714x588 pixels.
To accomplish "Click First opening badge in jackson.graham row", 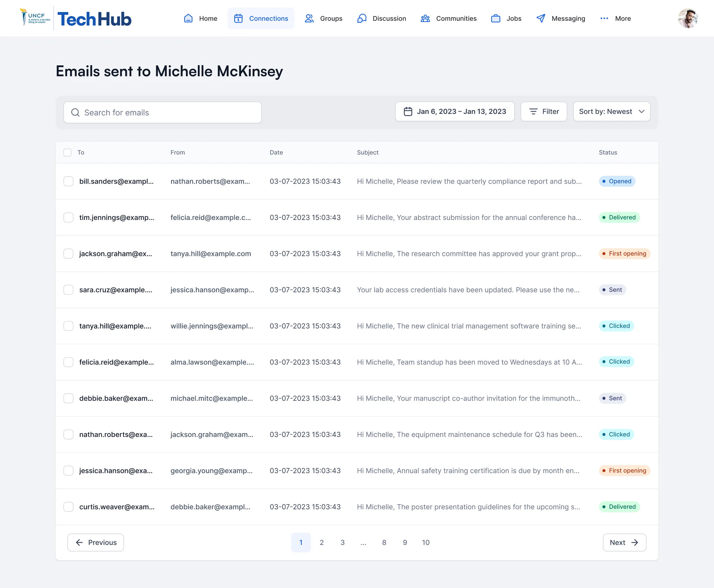I will tap(624, 254).
